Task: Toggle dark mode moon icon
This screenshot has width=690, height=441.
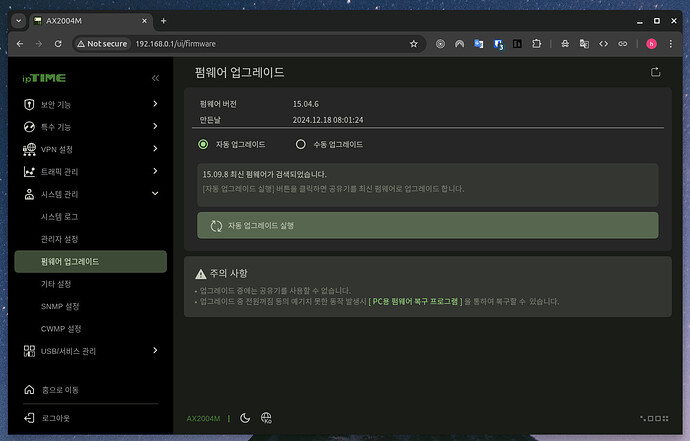Action: pos(245,418)
